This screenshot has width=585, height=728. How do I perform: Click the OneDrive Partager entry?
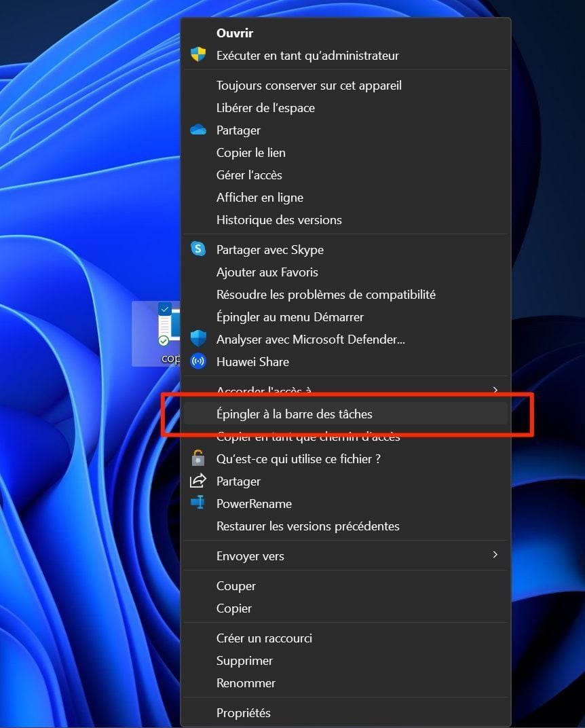pos(345,130)
